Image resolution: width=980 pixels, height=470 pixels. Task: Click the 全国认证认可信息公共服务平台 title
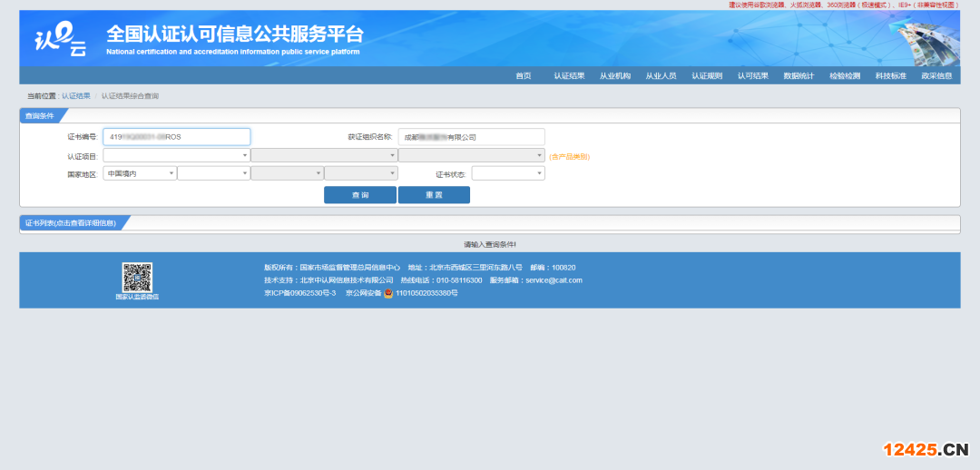coord(235,34)
